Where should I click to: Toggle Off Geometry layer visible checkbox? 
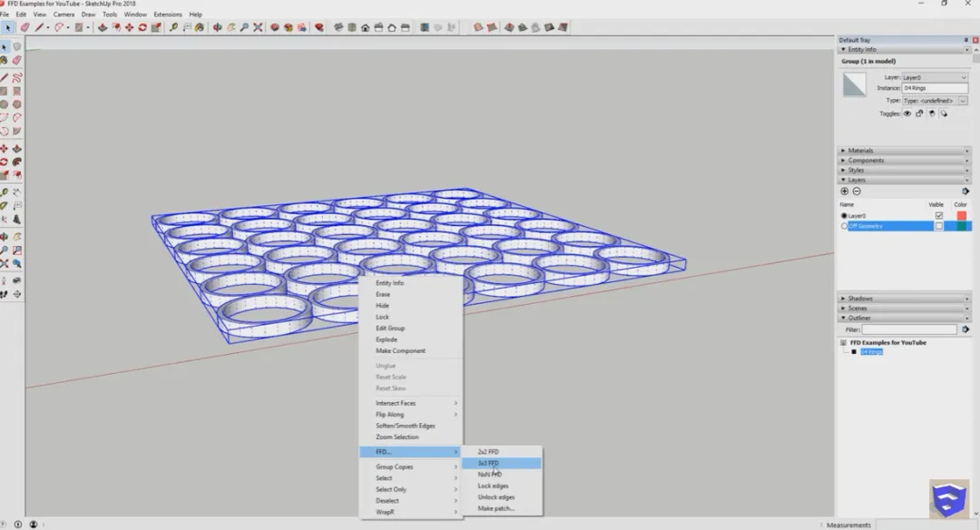(939, 226)
